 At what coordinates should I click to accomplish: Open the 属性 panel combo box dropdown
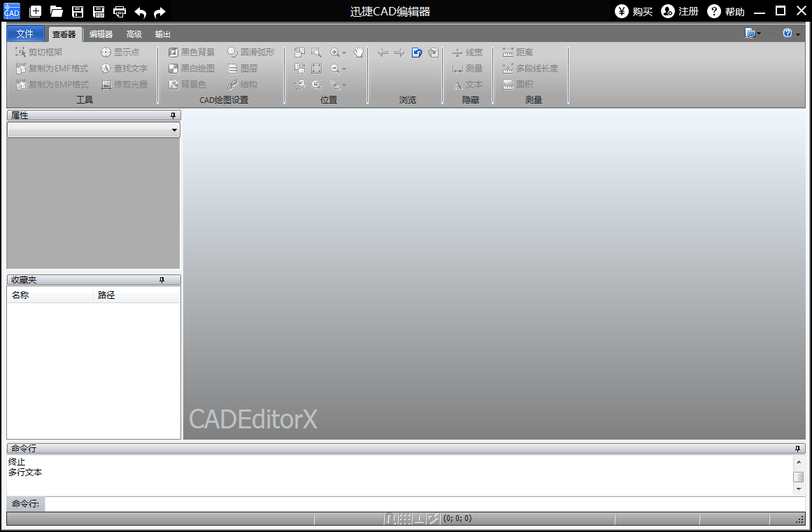(x=173, y=130)
